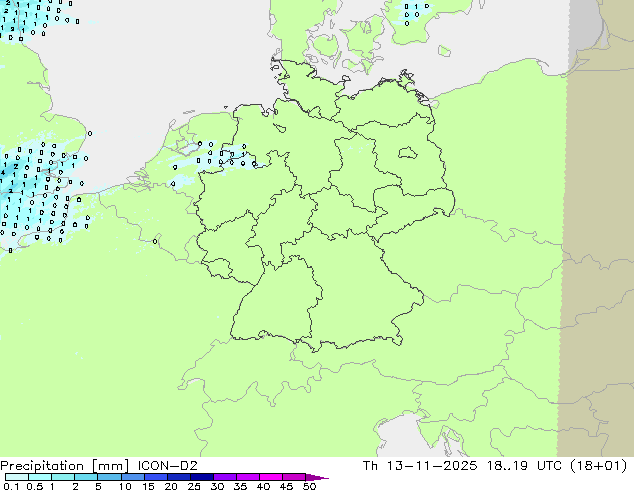Click the 'ICON-D2' model label
Image resolution: width=634 pixels, height=490 pixels.
pyautogui.click(x=167, y=466)
